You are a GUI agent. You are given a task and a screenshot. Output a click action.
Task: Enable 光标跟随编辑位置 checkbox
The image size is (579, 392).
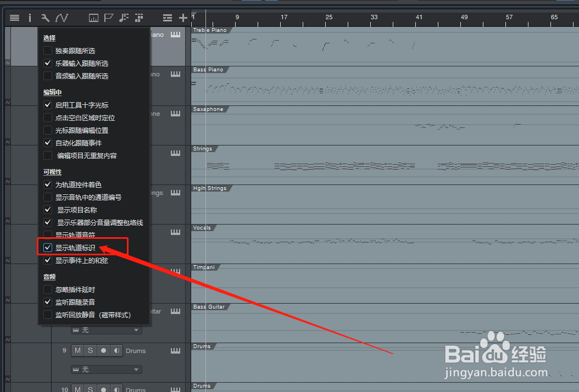(x=48, y=130)
